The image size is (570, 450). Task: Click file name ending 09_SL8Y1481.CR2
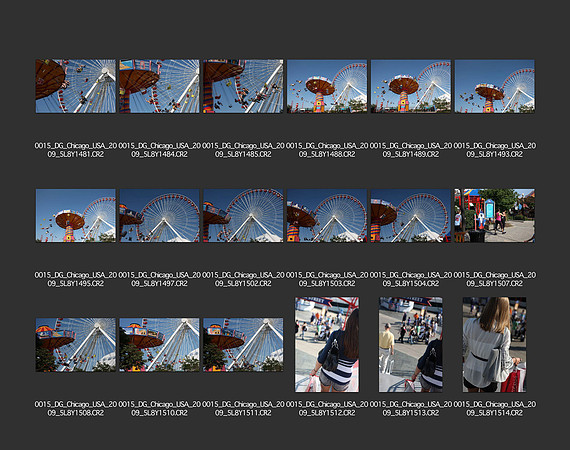pyautogui.click(x=76, y=154)
